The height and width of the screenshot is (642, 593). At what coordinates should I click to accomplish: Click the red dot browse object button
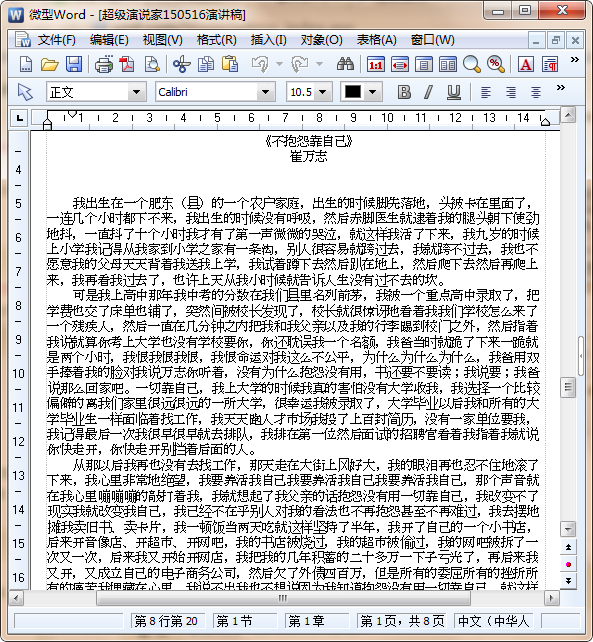pos(568,564)
